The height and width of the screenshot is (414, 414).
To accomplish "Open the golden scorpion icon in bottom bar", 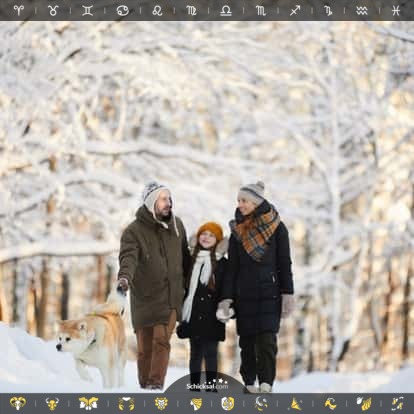I will [x=261, y=403].
